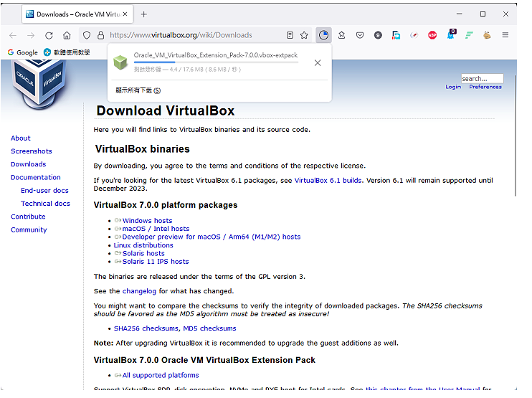Download the Windows hosts package
The height and width of the screenshot is (398, 532).
pos(147,221)
